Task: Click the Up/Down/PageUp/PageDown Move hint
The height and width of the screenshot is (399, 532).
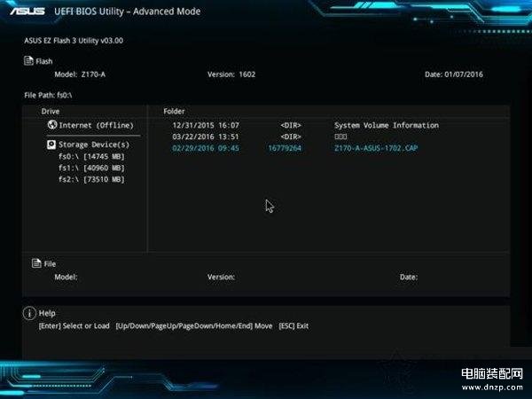Action: 194,326
